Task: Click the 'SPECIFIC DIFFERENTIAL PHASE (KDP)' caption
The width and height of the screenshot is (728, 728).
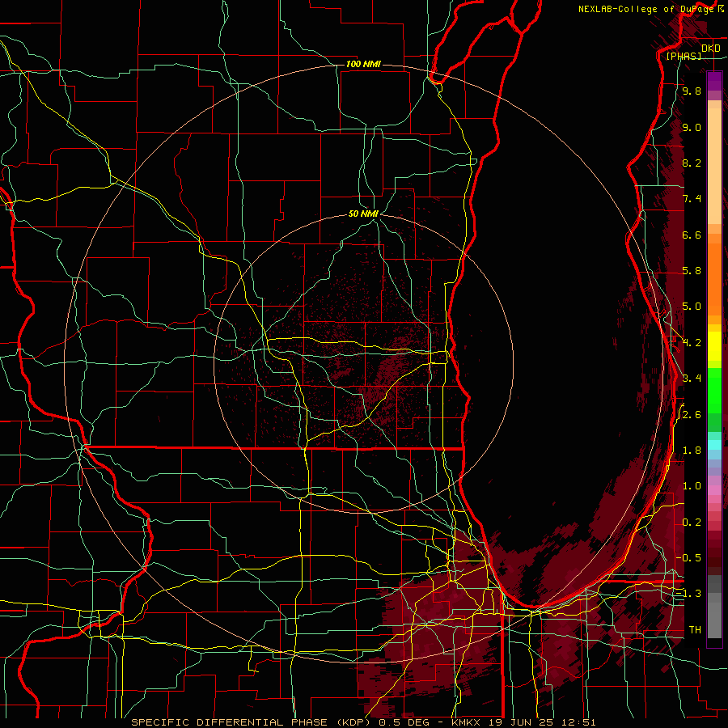Action: point(250,722)
